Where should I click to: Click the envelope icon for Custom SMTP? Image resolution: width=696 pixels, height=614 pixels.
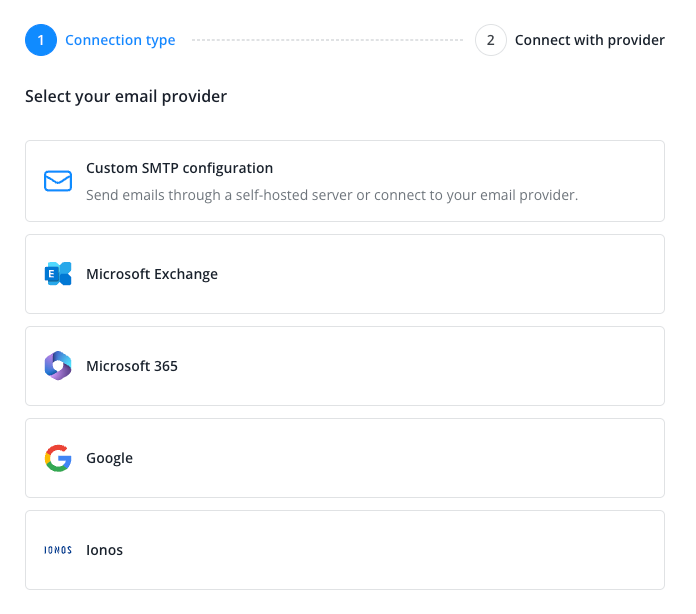(58, 181)
